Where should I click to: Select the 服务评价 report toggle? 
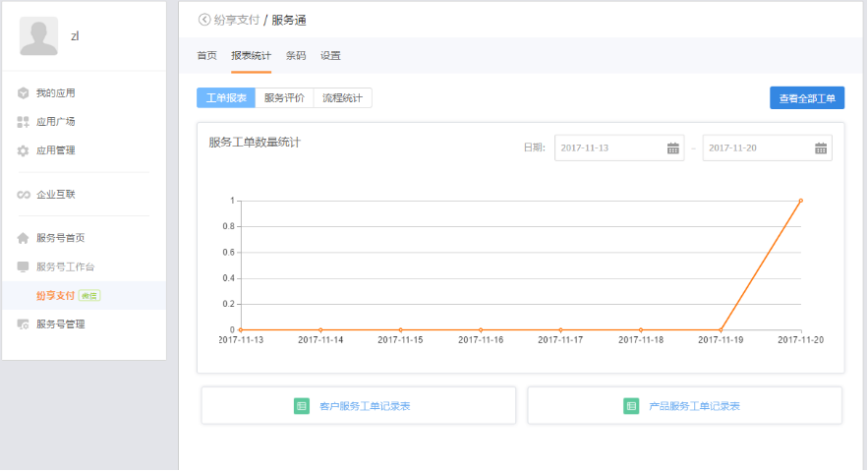(x=284, y=98)
